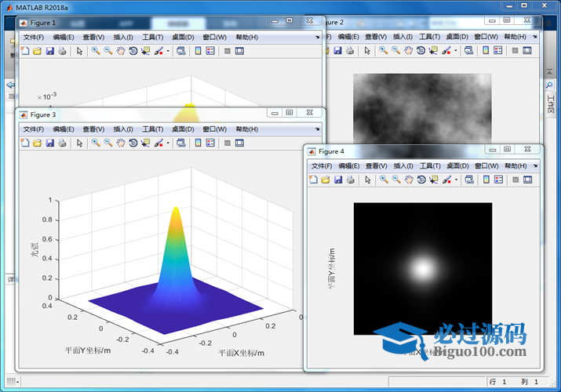The image size is (561, 392).
Task: Insert Colorbar icon in Figure 3 toolbar
Action: point(199,143)
